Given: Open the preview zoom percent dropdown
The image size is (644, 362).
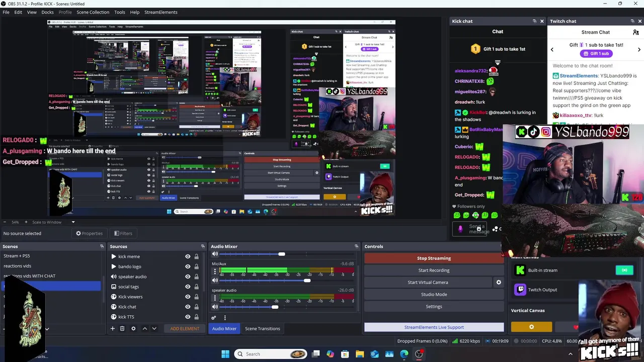Looking at the screenshot, I should 15,222.
